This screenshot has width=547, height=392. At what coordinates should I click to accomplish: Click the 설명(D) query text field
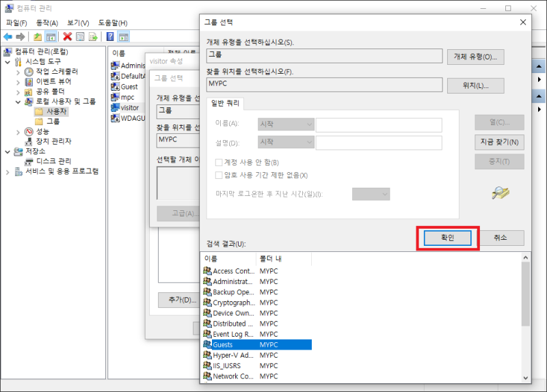coord(379,143)
